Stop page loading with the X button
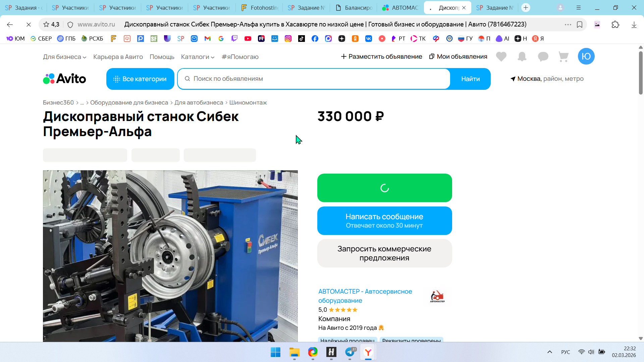This screenshot has width=644, height=362. [29, 24]
